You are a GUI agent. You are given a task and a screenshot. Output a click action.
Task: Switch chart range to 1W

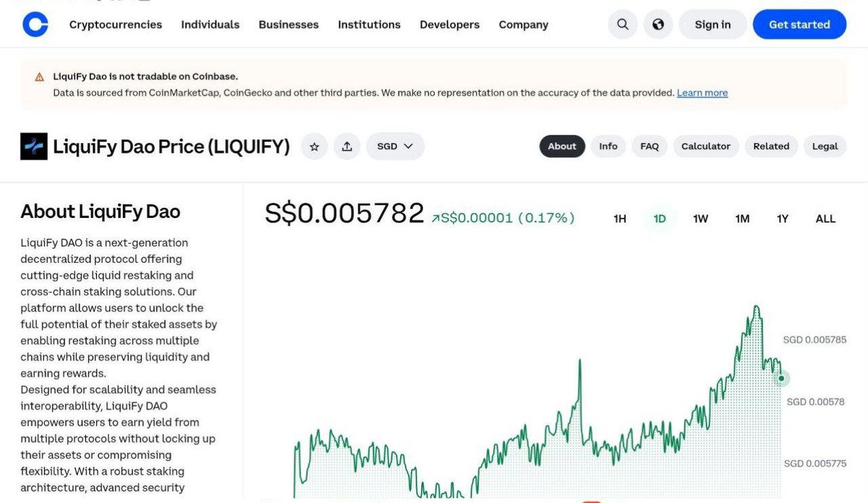pos(700,219)
